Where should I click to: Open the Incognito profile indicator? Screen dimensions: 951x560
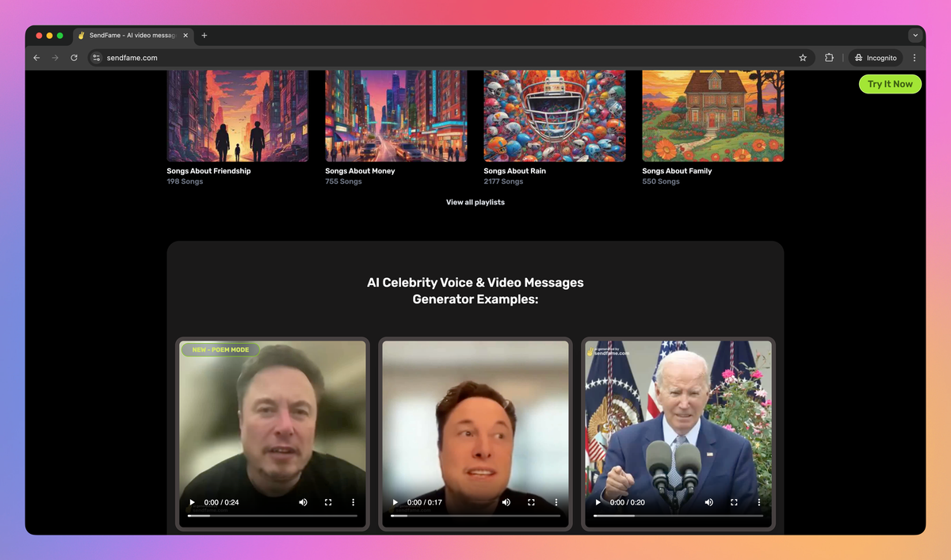876,58
